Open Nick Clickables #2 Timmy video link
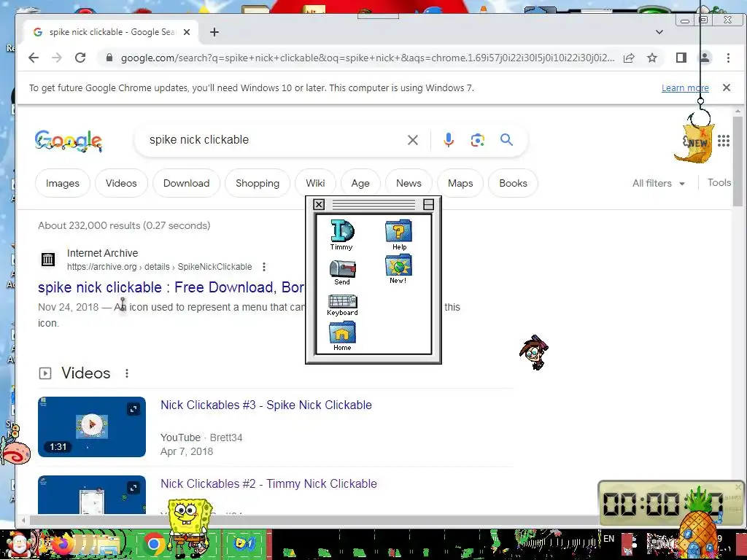 [268, 484]
